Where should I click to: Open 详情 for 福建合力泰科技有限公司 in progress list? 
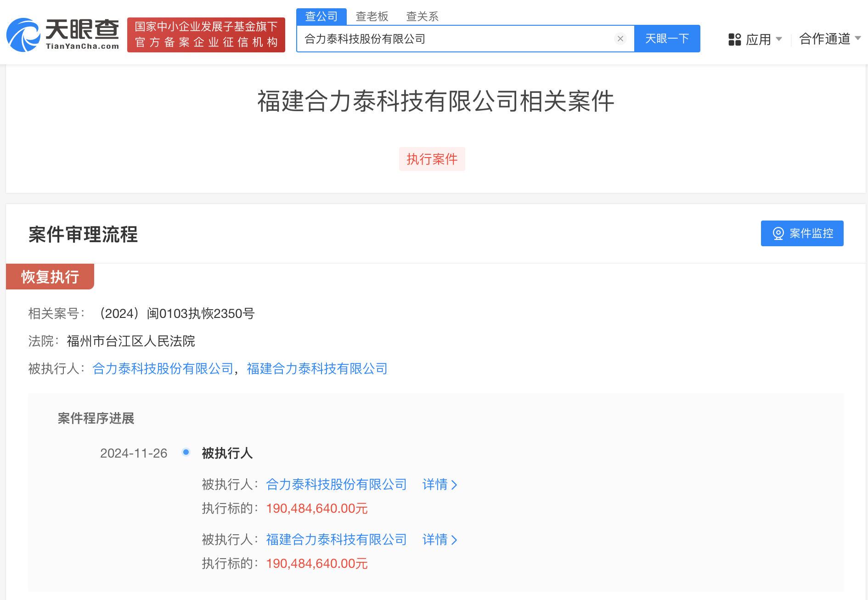pos(440,539)
